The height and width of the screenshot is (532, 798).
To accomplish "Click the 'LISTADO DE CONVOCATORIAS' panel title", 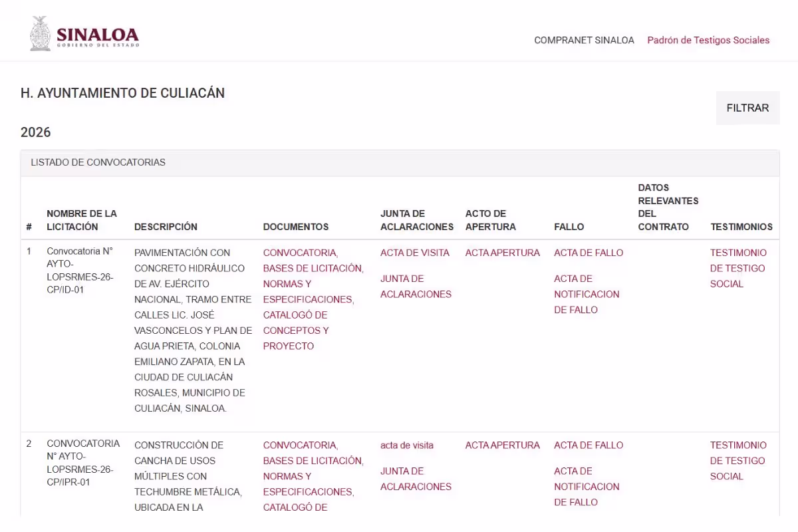I will 98,162.
